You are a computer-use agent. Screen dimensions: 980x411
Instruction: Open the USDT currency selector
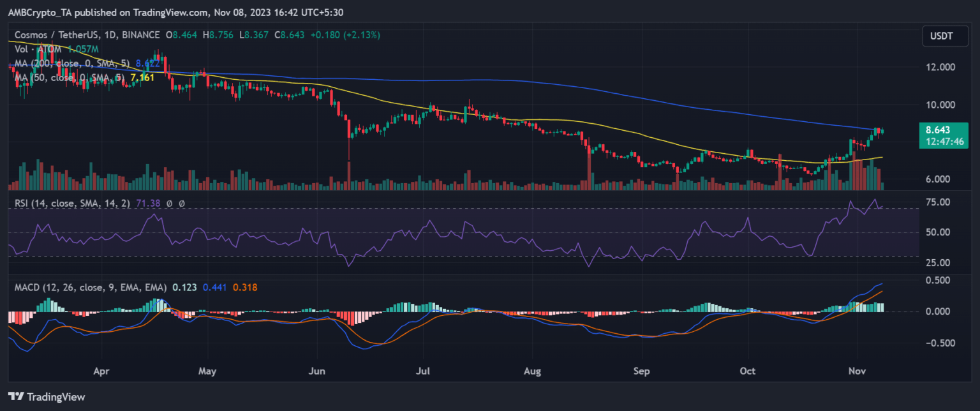[940, 36]
